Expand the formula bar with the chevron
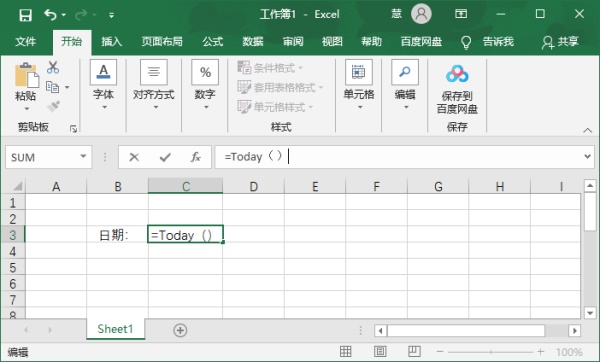Image resolution: width=600 pixels, height=362 pixels. (x=587, y=157)
